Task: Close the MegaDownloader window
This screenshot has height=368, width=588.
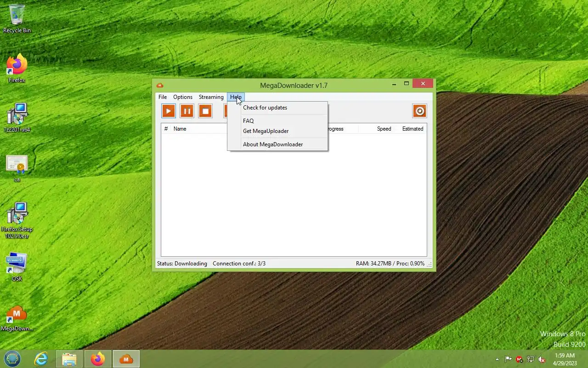Action: click(423, 84)
